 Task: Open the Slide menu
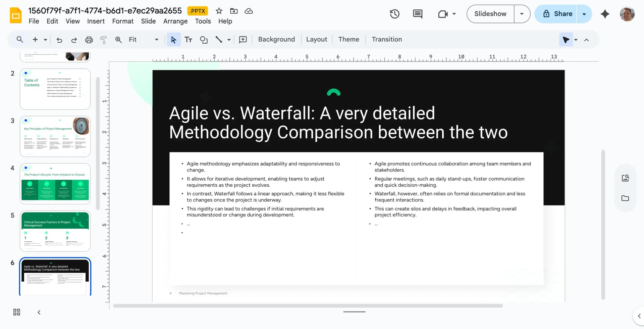(x=148, y=21)
